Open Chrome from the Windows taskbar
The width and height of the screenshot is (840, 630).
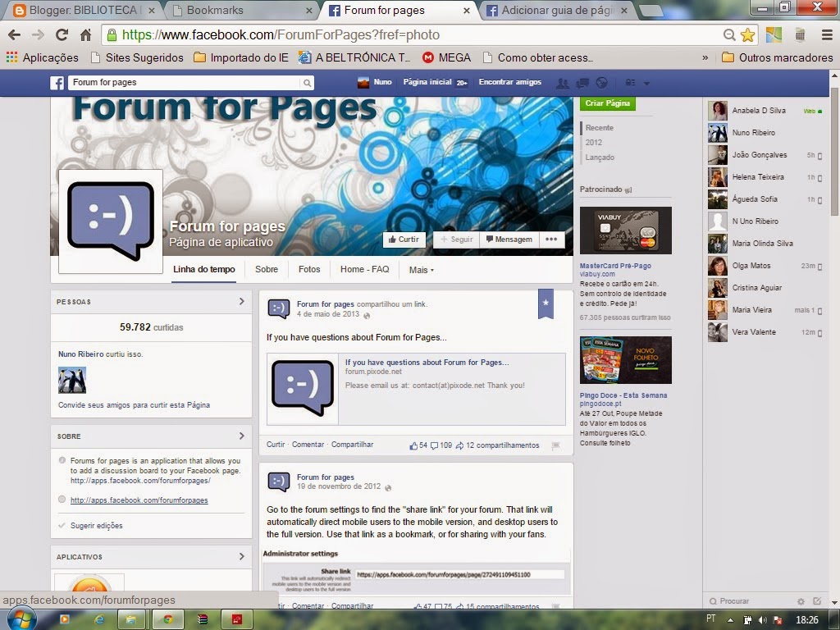click(x=167, y=620)
